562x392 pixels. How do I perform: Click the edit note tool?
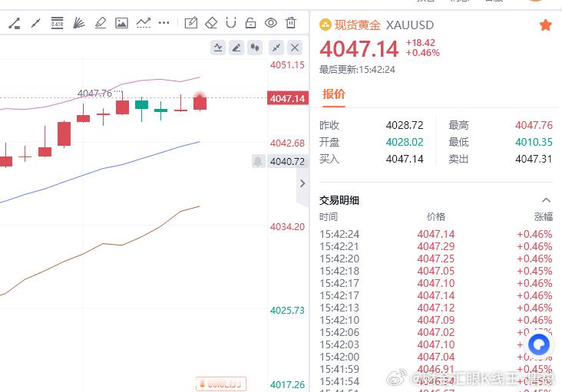click(x=191, y=23)
